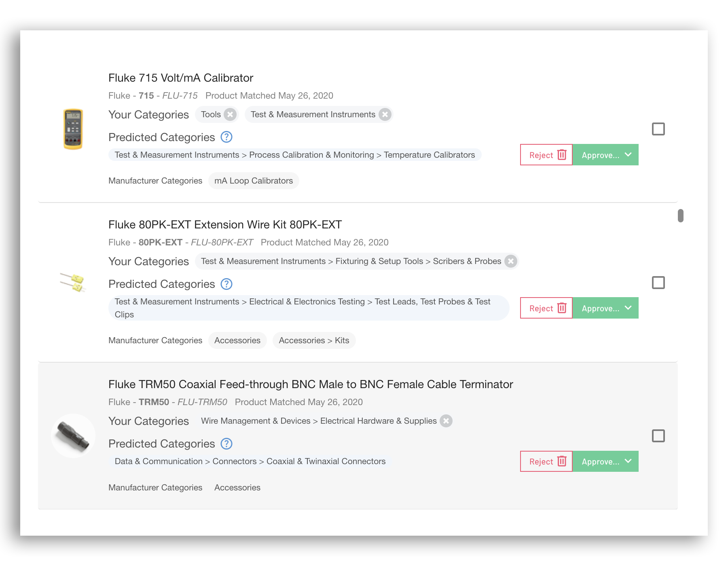Open the Fluke 80PK-EXT Extension Wire Kit title

[225, 224]
